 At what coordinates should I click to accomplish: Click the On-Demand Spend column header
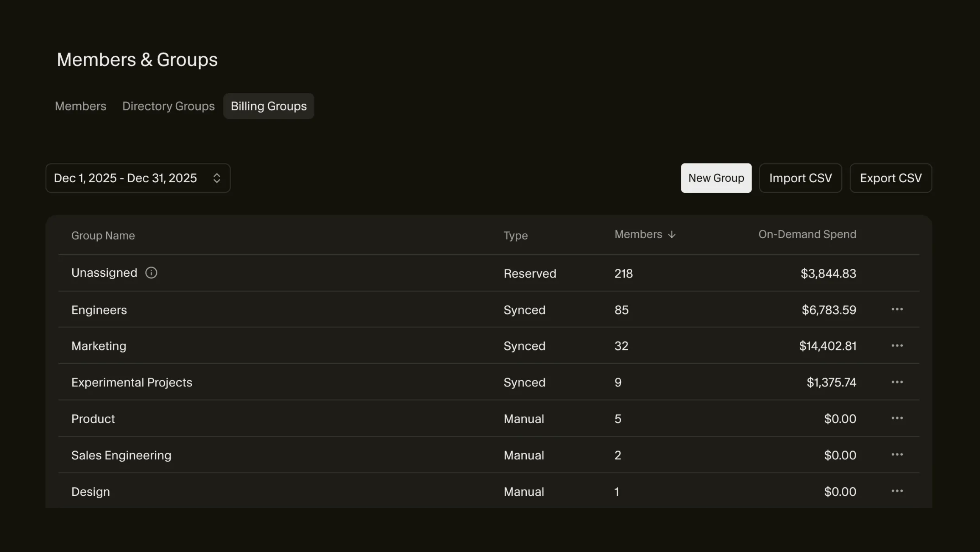click(x=807, y=235)
